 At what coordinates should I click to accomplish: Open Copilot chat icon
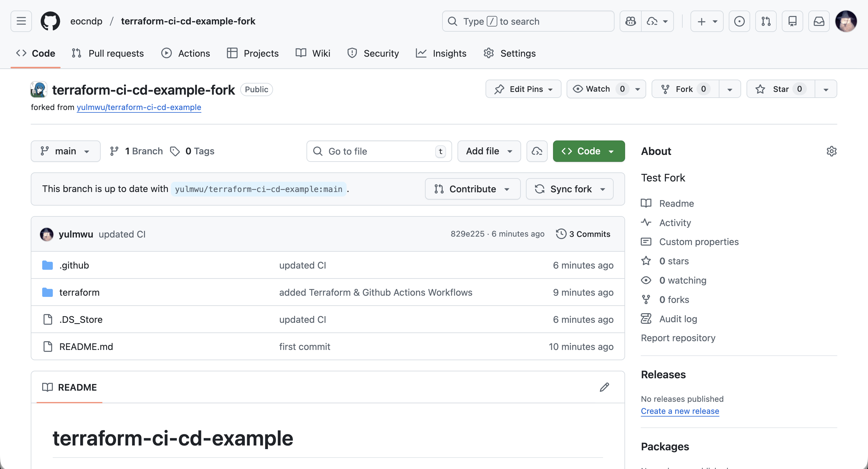631,21
